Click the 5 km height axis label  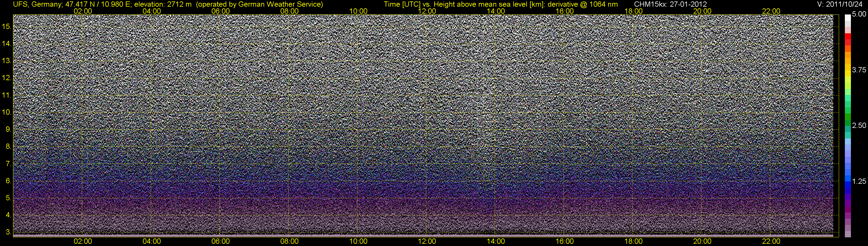tap(8, 198)
